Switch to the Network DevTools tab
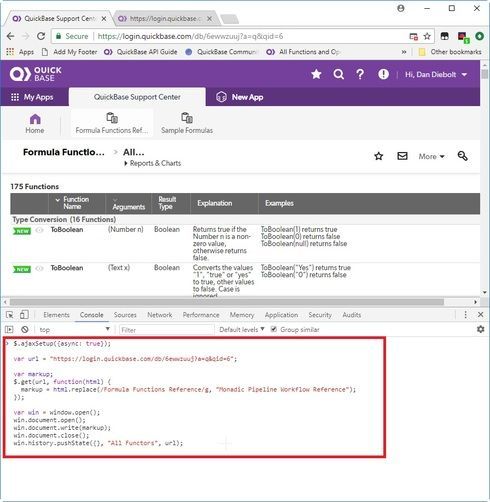The image size is (490, 502). pos(160,315)
